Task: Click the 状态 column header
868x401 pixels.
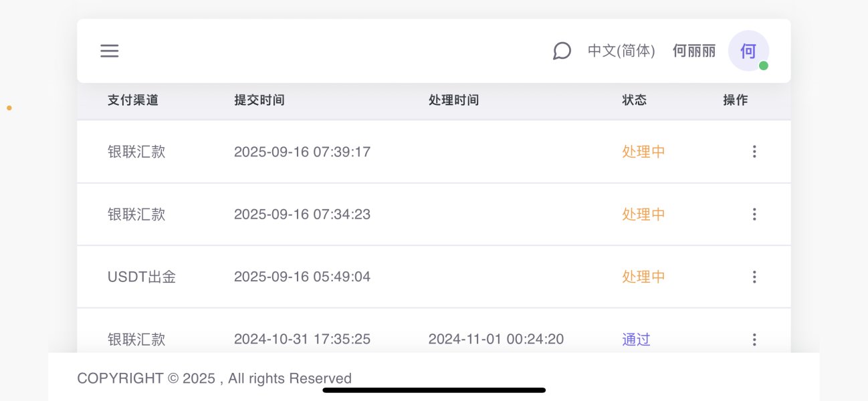Action: 634,100
